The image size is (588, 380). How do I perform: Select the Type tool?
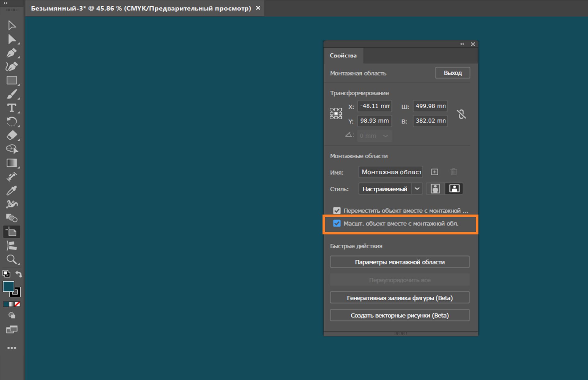click(12, 108)
